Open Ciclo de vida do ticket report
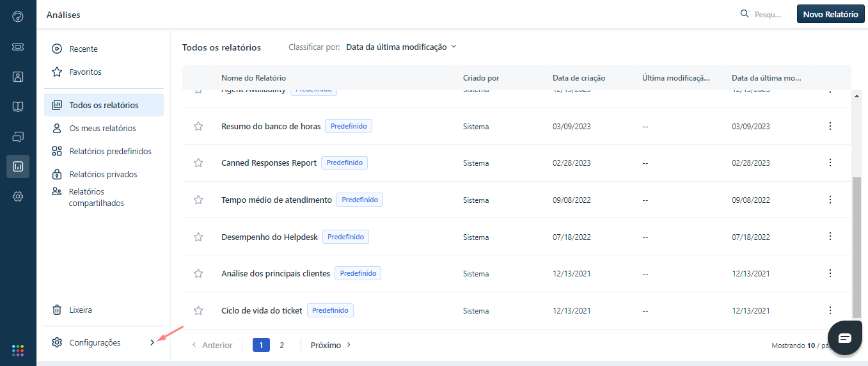Viewport: 868px width, 366px height. 262,310
